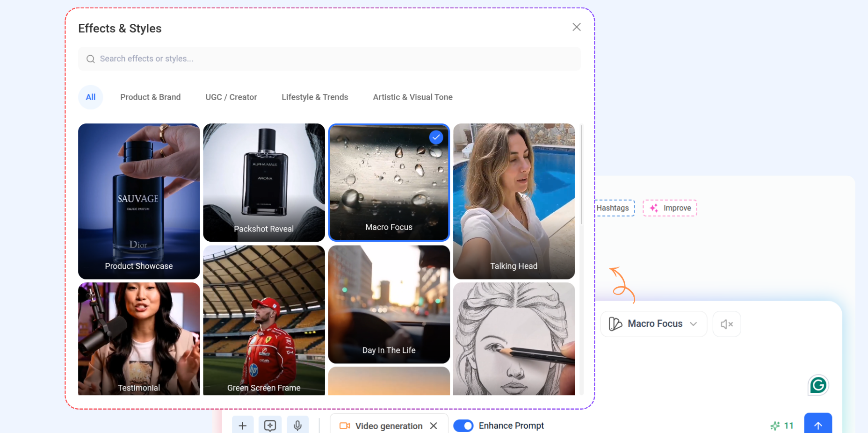Focus the Search effects or styles field
Viewport: 868px width, 433px height.
click(x=329, y=59)
